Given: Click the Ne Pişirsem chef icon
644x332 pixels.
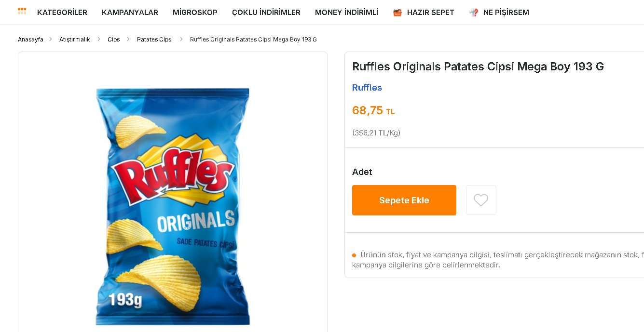Looking at the screenshot, I should tap(474, 13).
